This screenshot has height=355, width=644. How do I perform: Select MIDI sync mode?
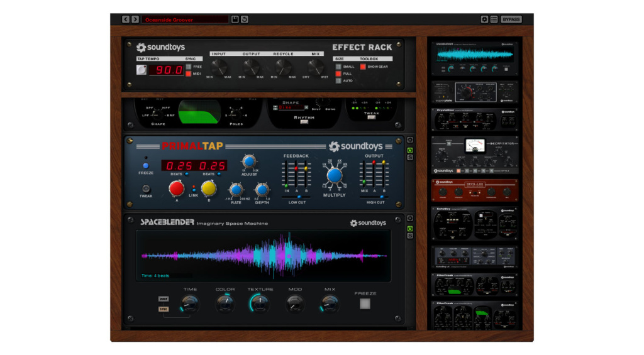click(189, 74)
